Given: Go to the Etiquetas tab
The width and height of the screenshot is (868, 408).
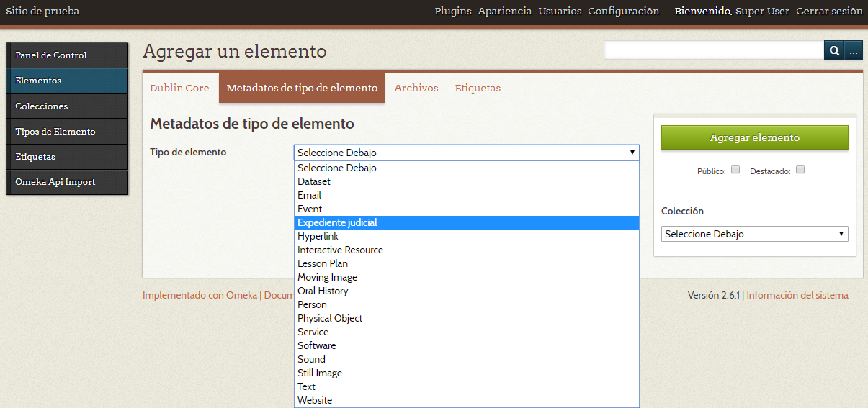Looking at the screenshot, I should click(x=478, y=89).
